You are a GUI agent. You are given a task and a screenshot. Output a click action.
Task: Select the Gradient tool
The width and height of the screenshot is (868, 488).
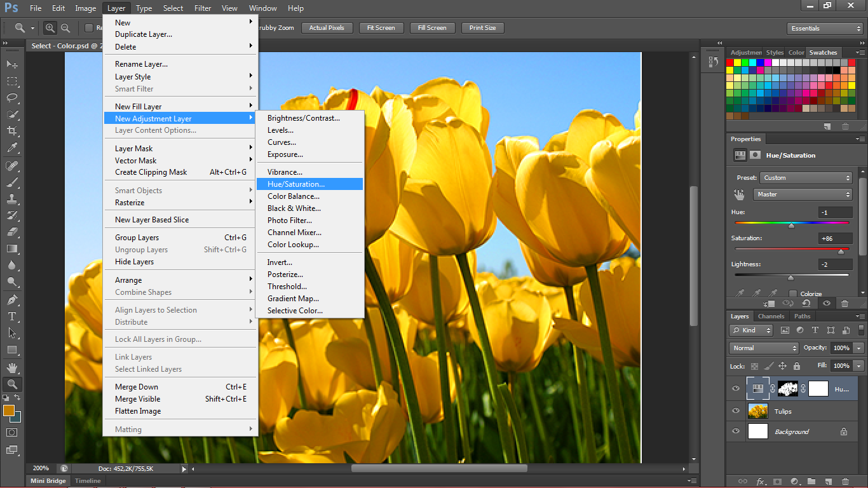tap(12, 248)
